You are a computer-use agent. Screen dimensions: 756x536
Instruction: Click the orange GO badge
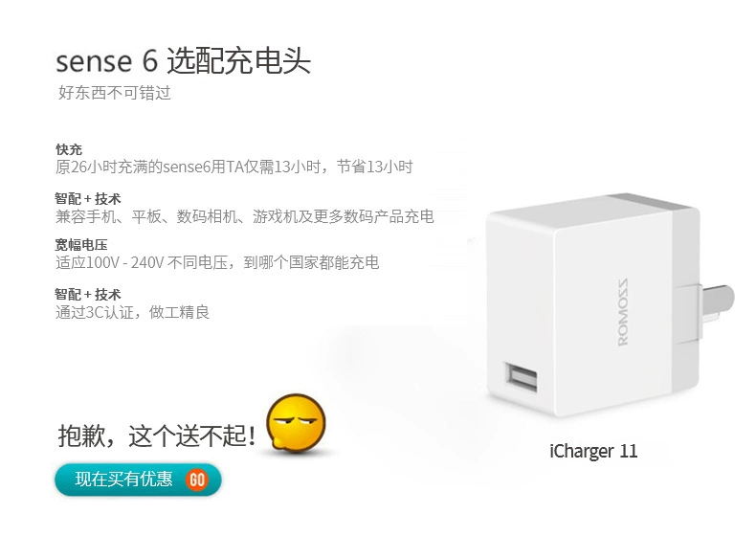[197, 480]
